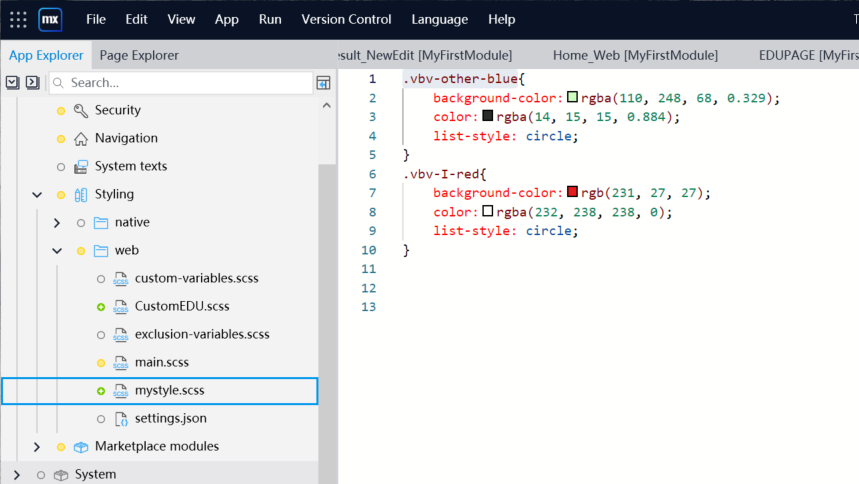Select the Security key icon
Screen dimensions: 859x484
[81, 110]
